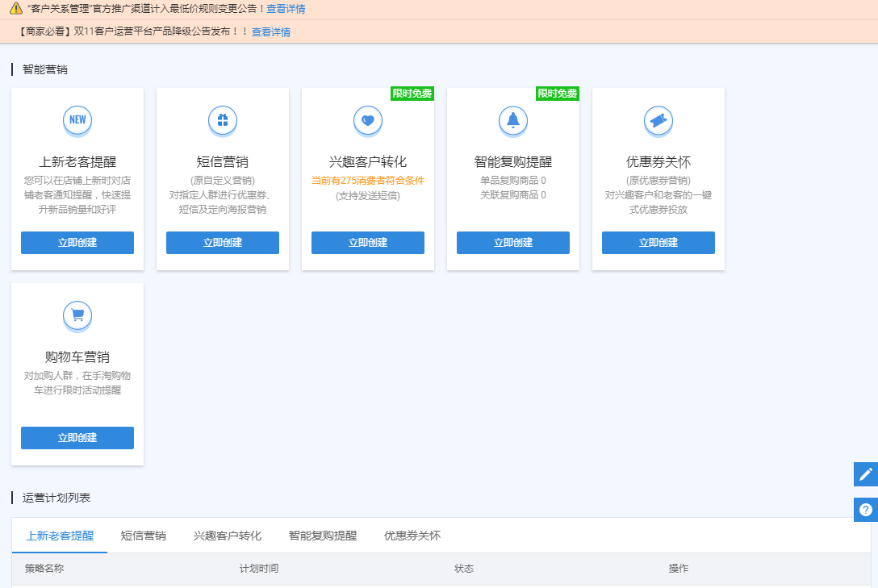Screen dimensions: 878x588
Task: Open the pencil edit floating button
Action: coord(866,474)
